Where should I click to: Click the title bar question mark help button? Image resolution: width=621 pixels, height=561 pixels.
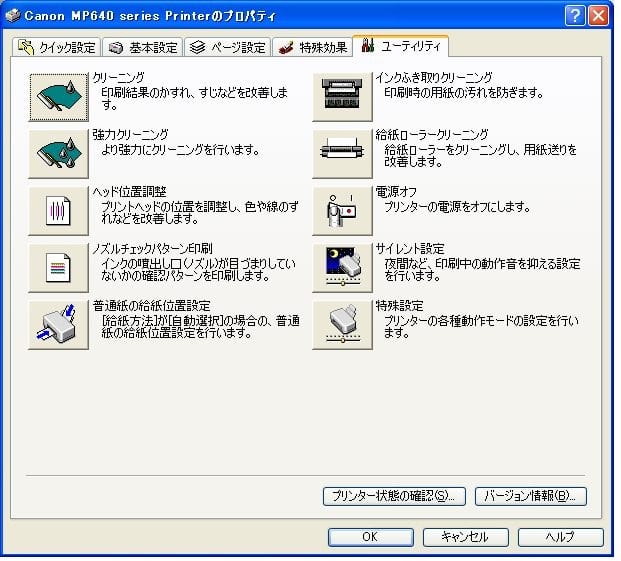click(574, 16)
